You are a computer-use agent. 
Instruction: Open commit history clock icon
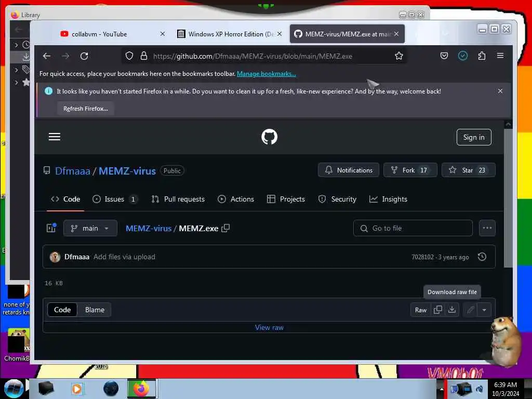tap(482, 257)
